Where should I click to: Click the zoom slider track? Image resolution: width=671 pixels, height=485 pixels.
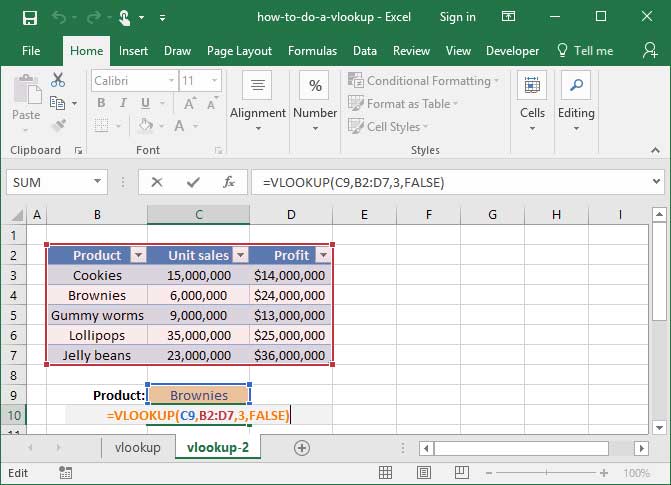(x=546, y=473)
